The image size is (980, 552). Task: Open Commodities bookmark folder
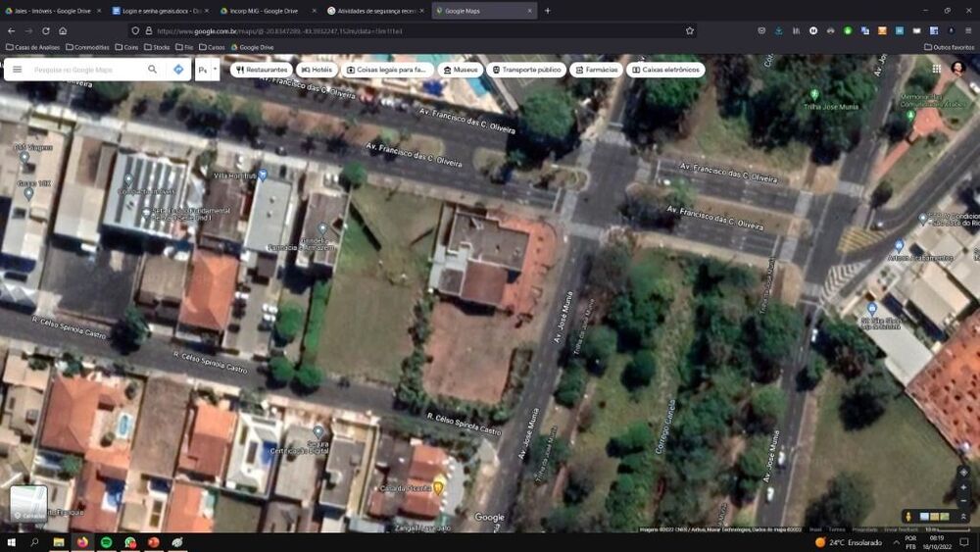click(x=87, y=47)
